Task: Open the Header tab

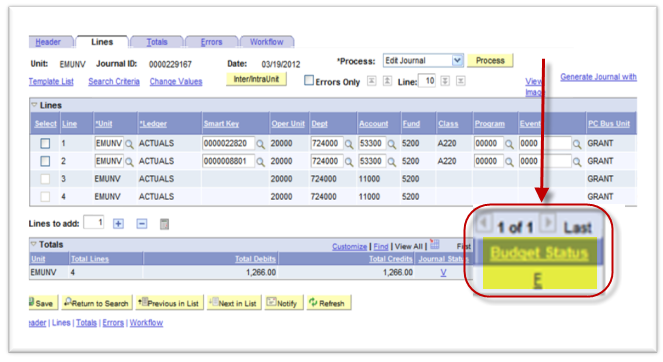Action: (x=48, y=42)
